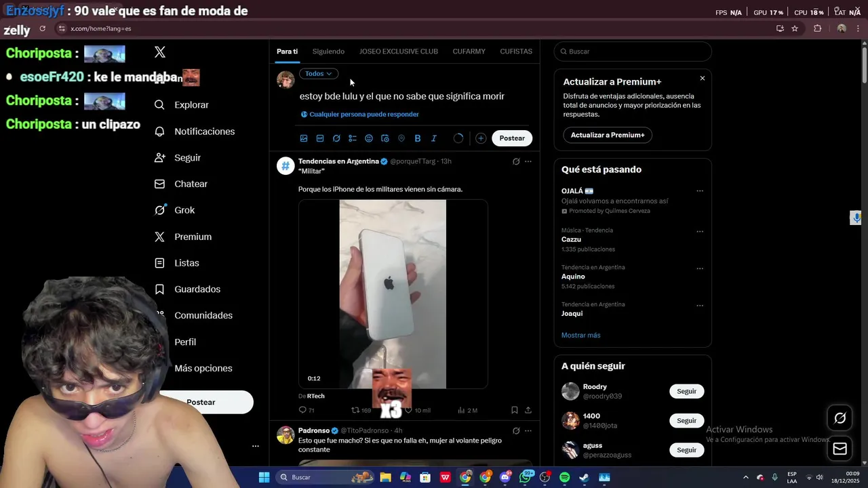Follow 1400 with the Seguir button

coord(686,421)
